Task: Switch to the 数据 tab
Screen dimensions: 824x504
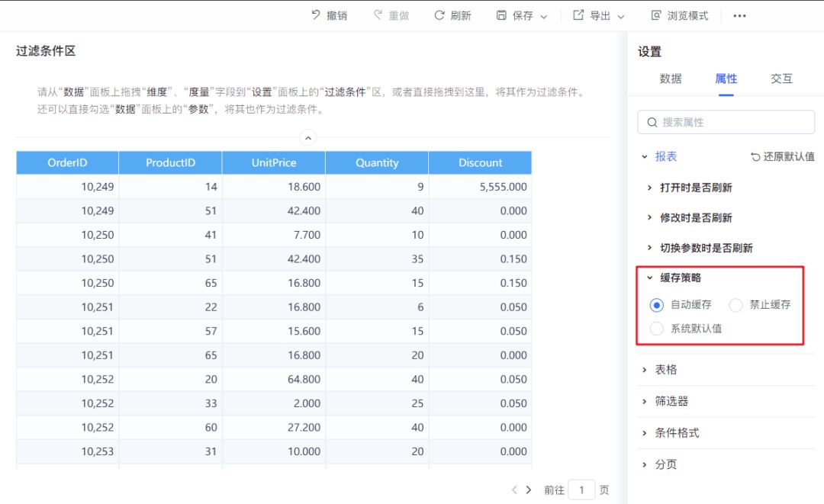Action: [x=671, y=79]
